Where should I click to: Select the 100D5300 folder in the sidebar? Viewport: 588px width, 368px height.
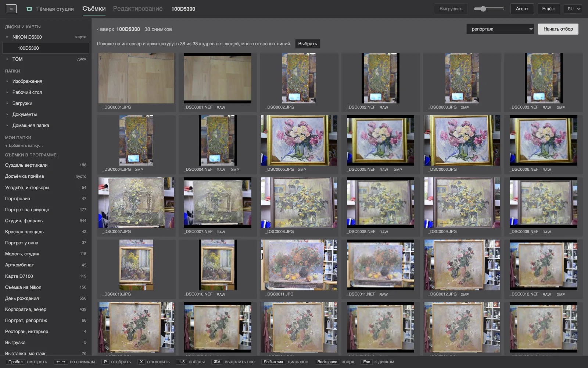click(x=46, y=48)
